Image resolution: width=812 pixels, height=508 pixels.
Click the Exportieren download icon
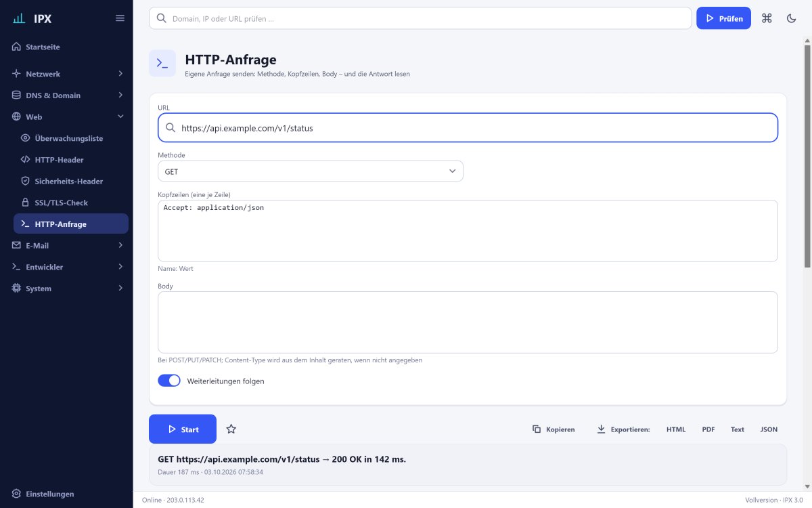(601, 429)
